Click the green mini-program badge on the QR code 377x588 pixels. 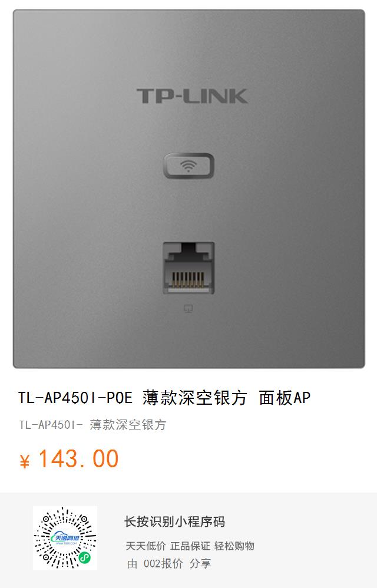[85, 557]
